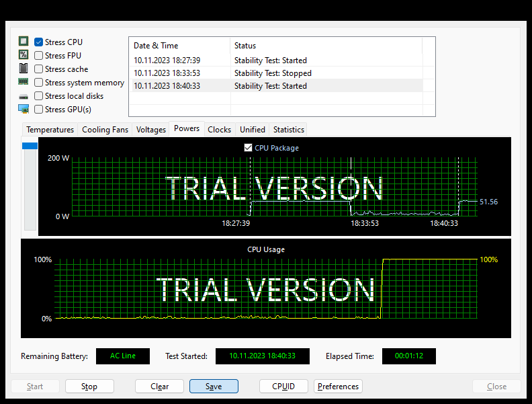
Task: Stop the running stability test
Action: 89,387
